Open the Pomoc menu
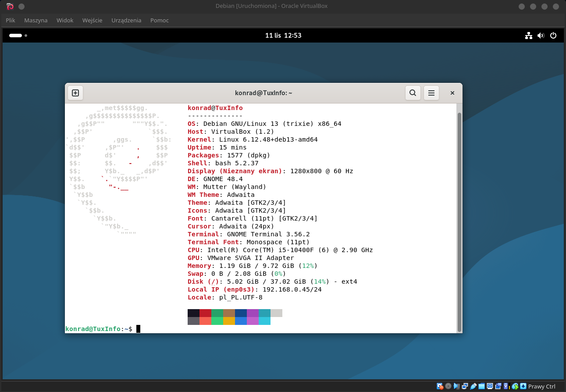The height and width of the screenshot is (392, 566). coord(160,20)
